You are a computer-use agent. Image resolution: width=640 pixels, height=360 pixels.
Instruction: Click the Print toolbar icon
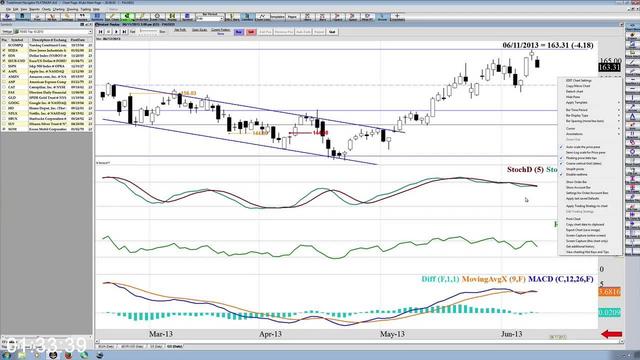coord(37,17)
